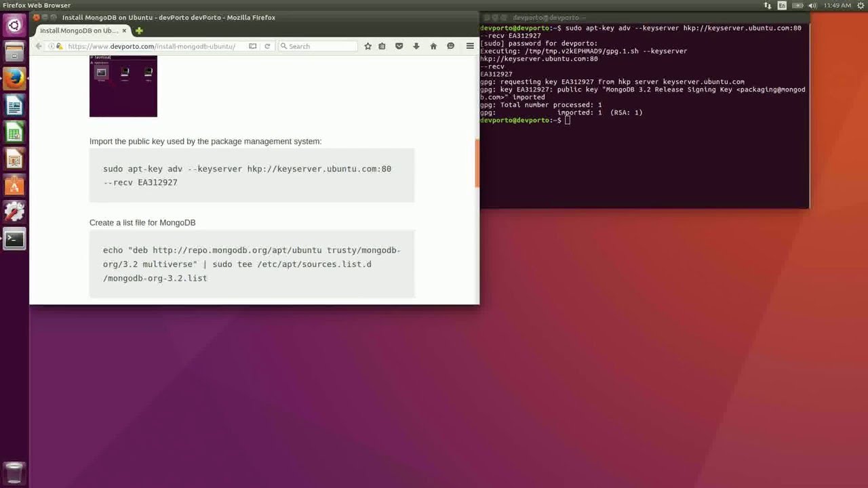The image size is (868, 488).
Task: Open the En keyboard language indicator
Action: click(782, 5)
